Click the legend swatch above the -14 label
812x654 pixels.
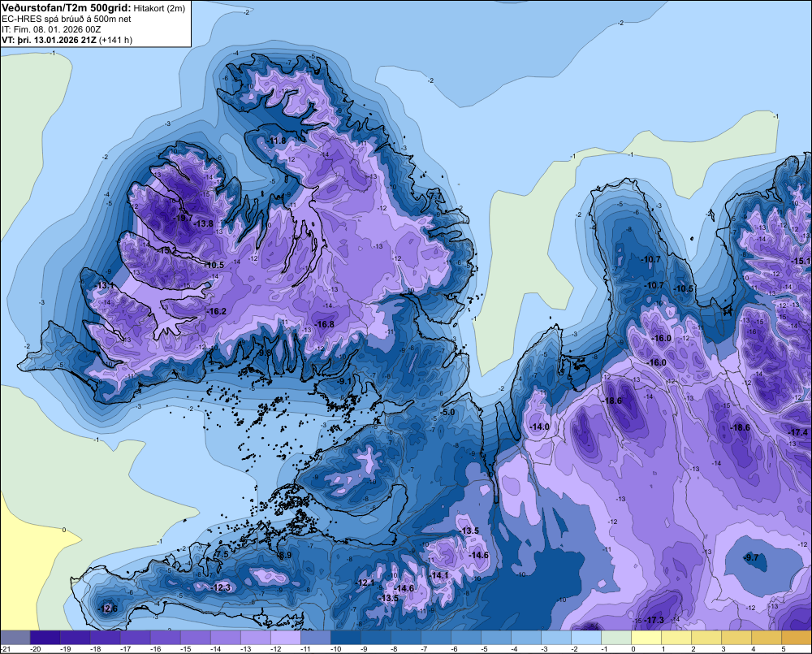(226, 637)
